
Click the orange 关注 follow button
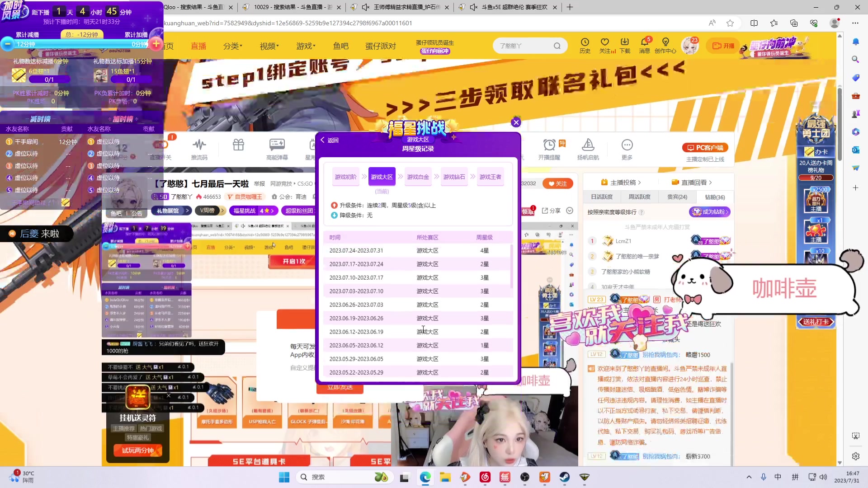[557, 183]
